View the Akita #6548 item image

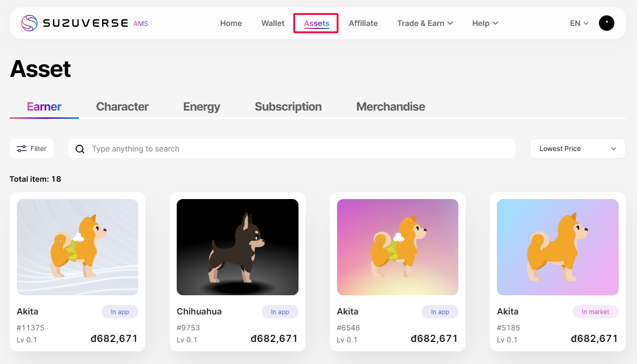pyautogui.click(x=397, y=247)
